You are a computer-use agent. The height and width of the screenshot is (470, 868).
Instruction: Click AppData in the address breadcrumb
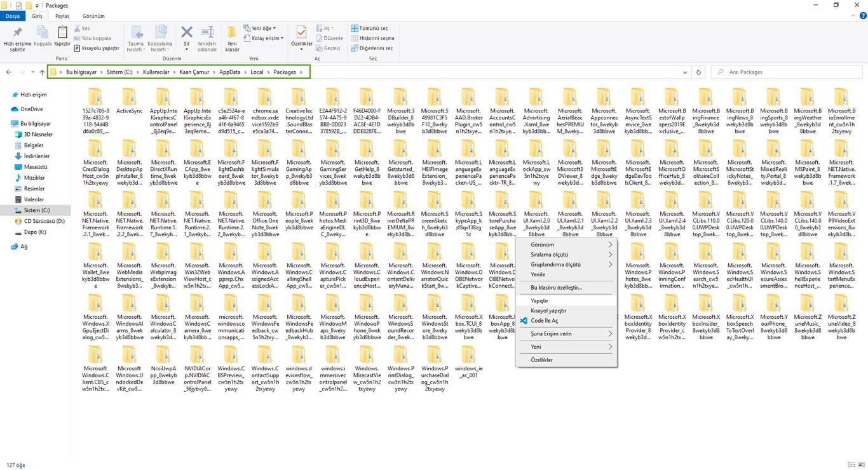pos(230,72)
